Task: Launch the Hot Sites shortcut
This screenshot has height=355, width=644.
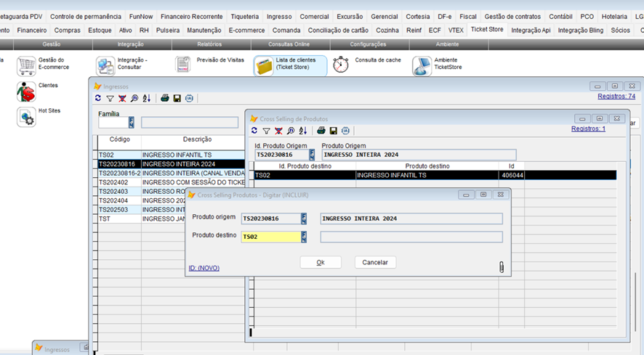Action: tap(26, 117)
